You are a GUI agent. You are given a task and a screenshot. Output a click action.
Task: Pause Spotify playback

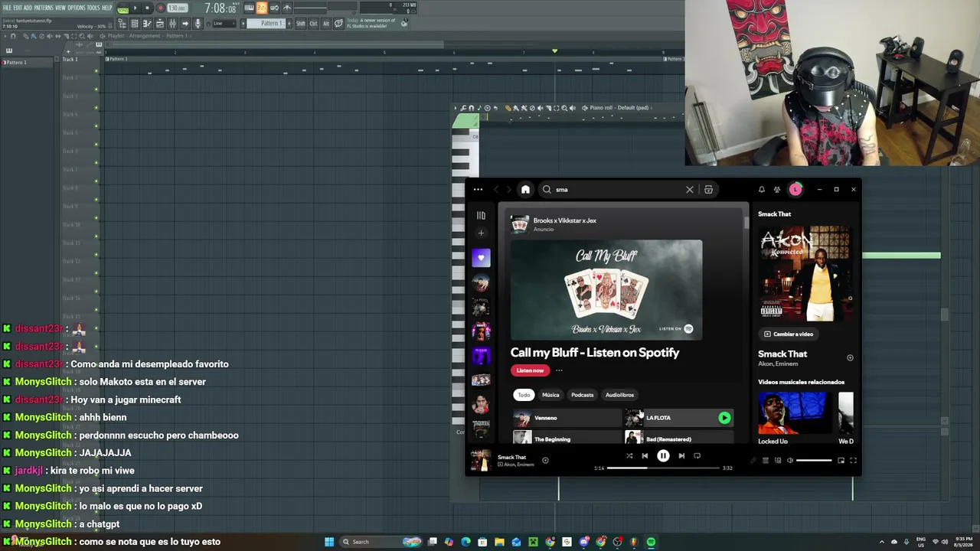[x=663, y=456]
